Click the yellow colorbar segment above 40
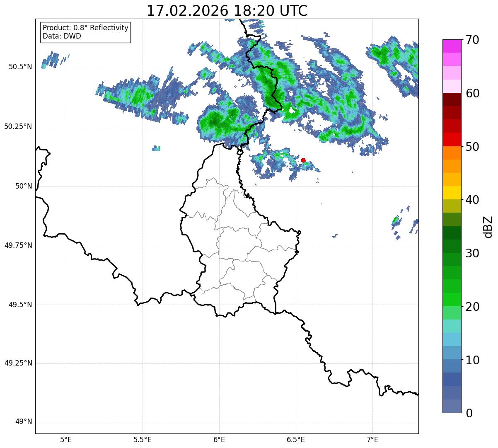The height and width of the screenshot is (448, 498). (452, 193)
